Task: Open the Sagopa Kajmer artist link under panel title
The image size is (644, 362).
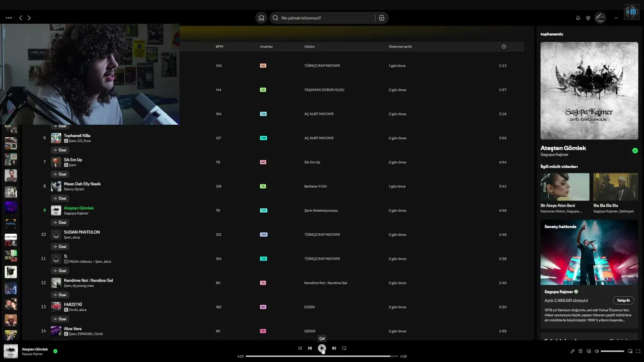Action: point(554,154)
